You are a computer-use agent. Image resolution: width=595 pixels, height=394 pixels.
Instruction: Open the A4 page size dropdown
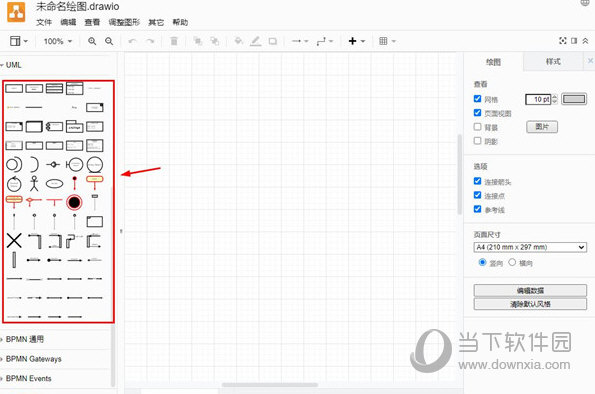tap(530, 247)
